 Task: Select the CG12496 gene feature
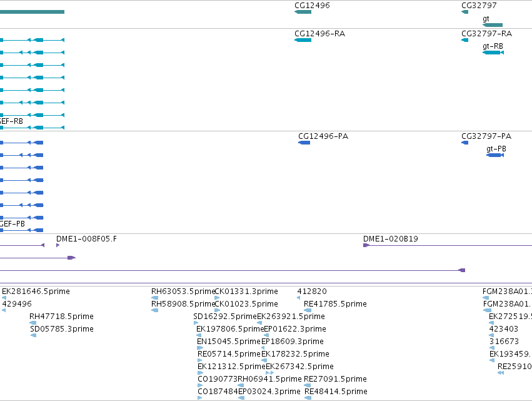click(x=303, y=12)
